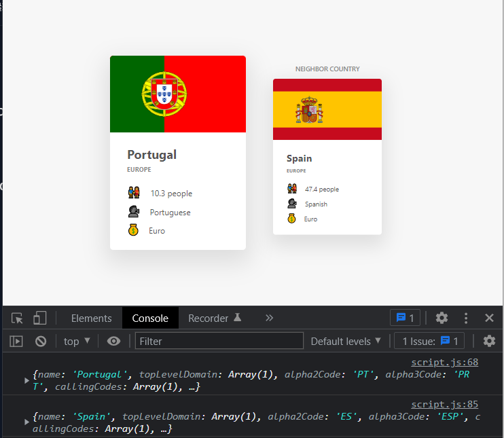Click the "Spanish" language text
The image size is (504, 438).
pos(316,204)
